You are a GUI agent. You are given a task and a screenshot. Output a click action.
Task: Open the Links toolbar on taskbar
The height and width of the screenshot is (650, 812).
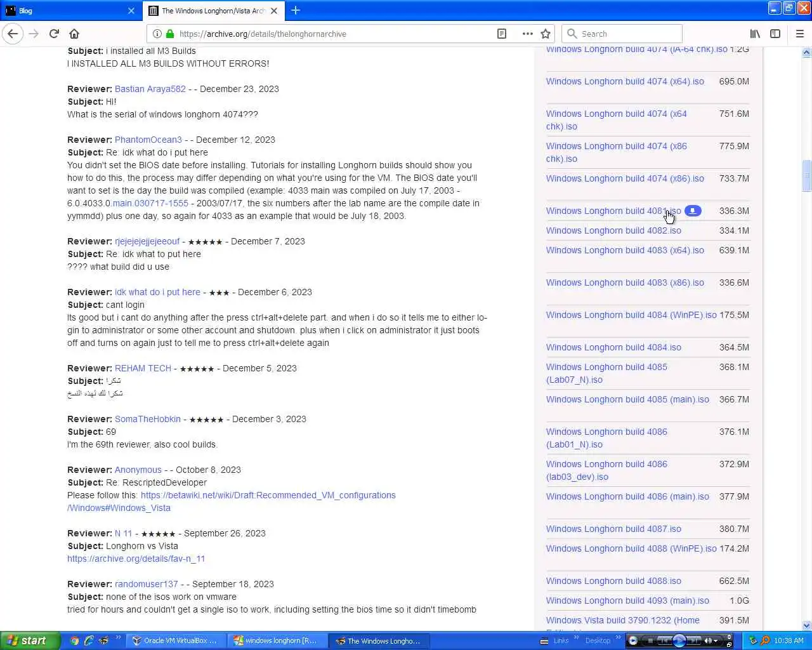pyautogui.click(x=561, y=640)
